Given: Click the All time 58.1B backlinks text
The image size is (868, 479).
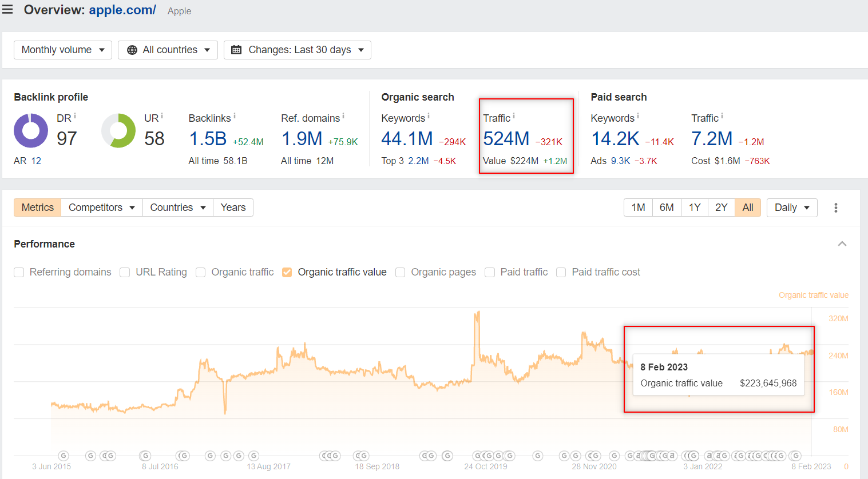Looking at the screenshot, I should click(218, 161).
